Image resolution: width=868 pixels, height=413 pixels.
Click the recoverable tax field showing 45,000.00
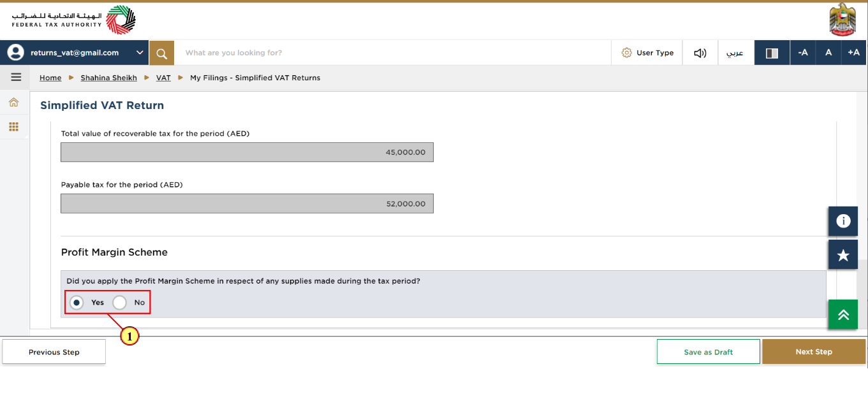tap(247, 152)
